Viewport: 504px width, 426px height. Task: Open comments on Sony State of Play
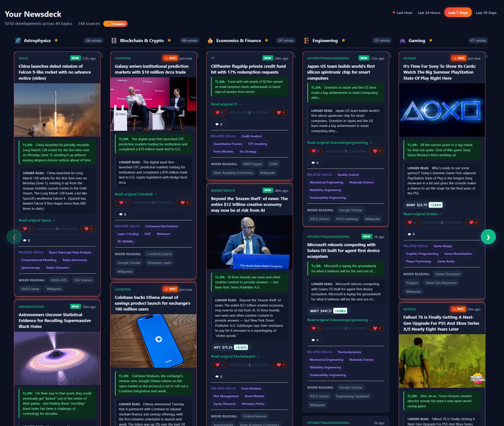411,234
